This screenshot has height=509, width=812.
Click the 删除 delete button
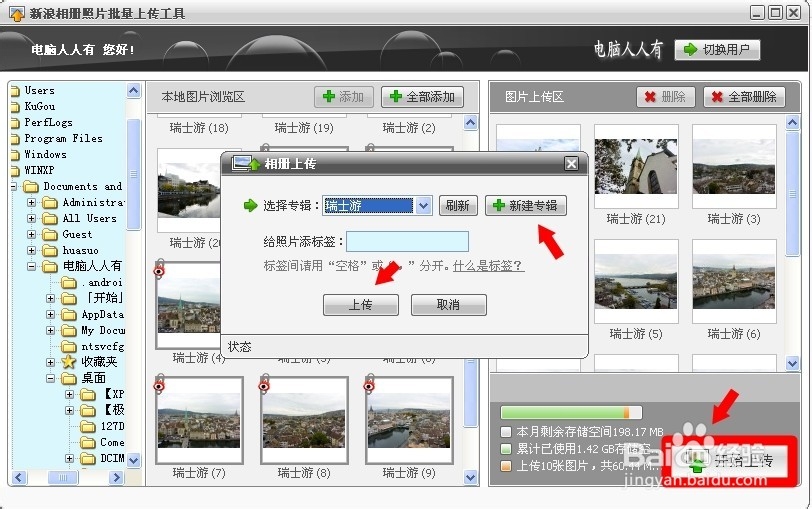tap(665, 97)
